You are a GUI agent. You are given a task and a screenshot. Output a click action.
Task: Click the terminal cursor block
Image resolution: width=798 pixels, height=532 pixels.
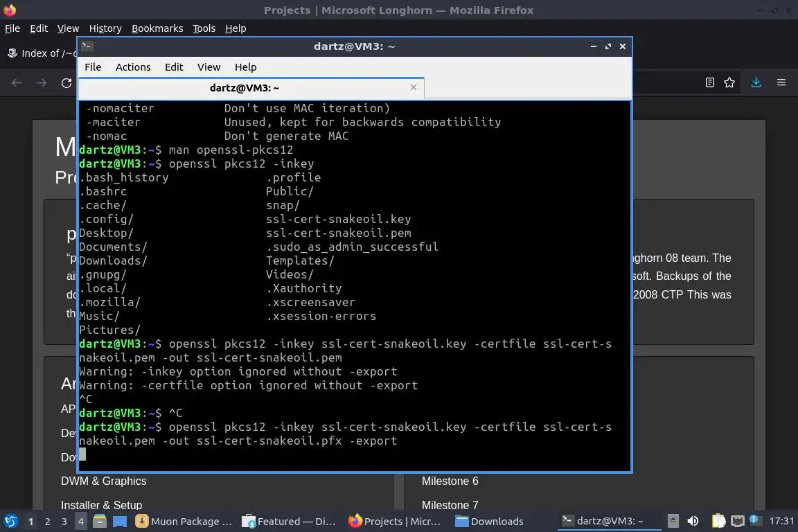[82, 454]
